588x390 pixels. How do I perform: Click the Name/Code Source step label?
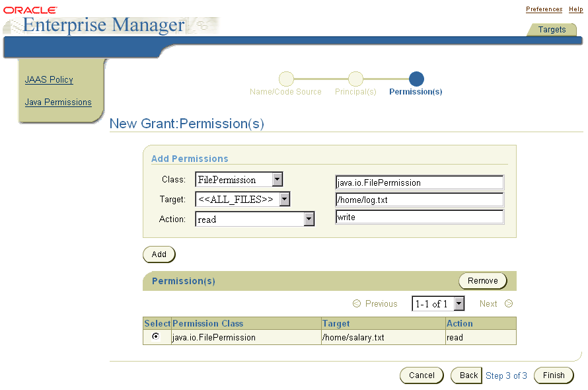[285, 92]
